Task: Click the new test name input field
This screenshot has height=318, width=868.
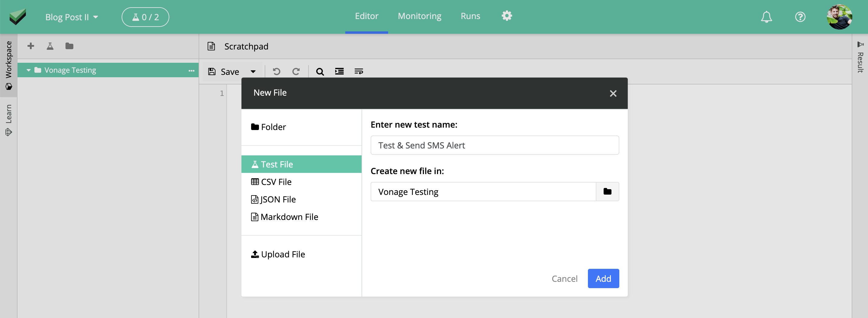Action: click(x=494, y=145)
